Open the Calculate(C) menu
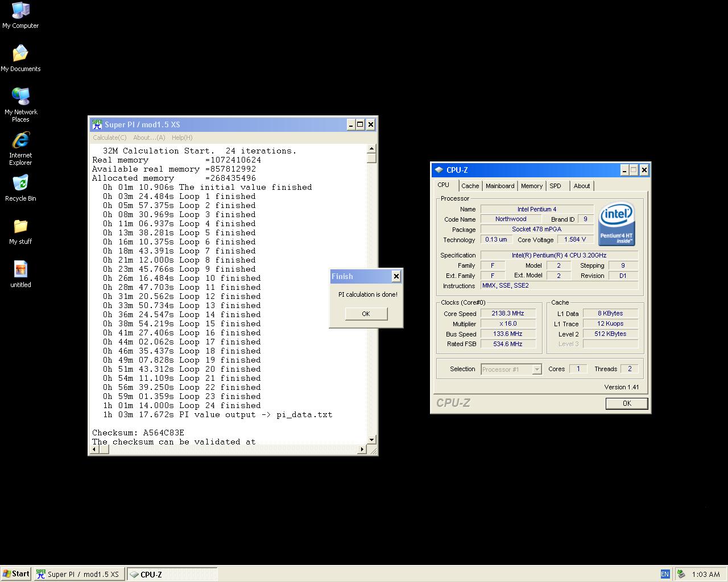Screen dimensions: 728x582 click(x=110, y=138)
